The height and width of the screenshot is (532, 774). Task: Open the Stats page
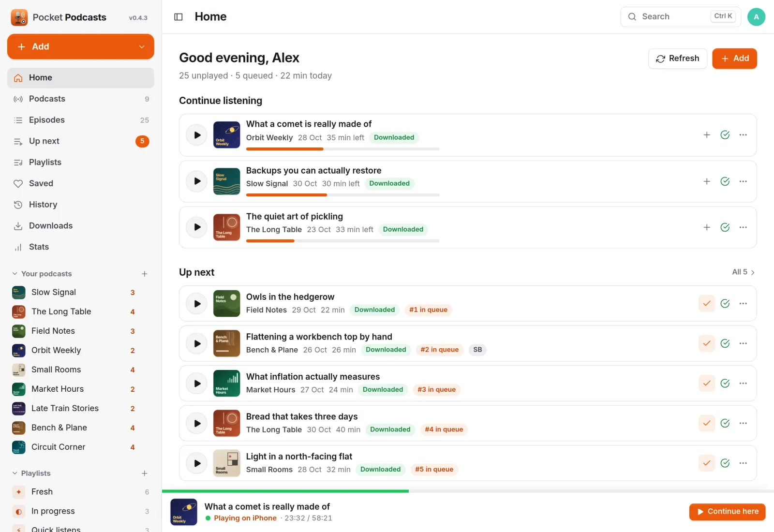pyautogui.click(x=81, y=247)
